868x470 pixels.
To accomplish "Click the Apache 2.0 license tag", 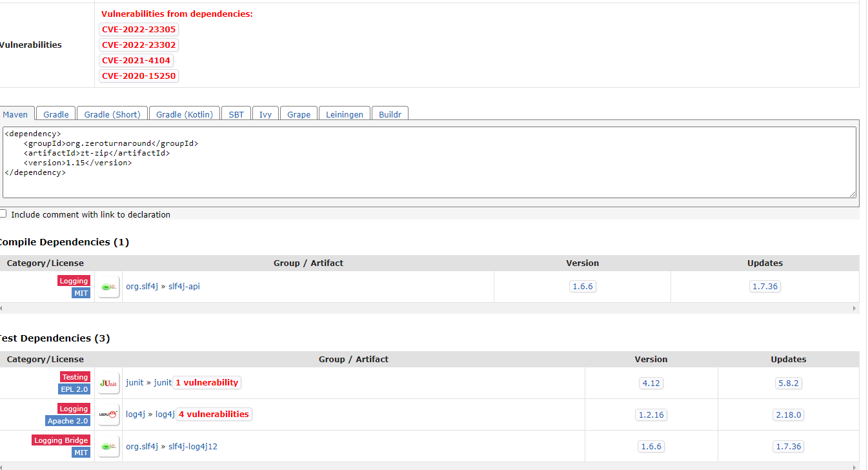I will pyautogui.click(x=68, y=421).
